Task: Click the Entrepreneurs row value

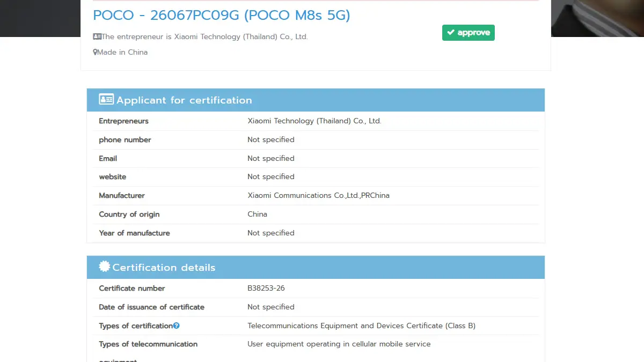Action: (314, 121)
